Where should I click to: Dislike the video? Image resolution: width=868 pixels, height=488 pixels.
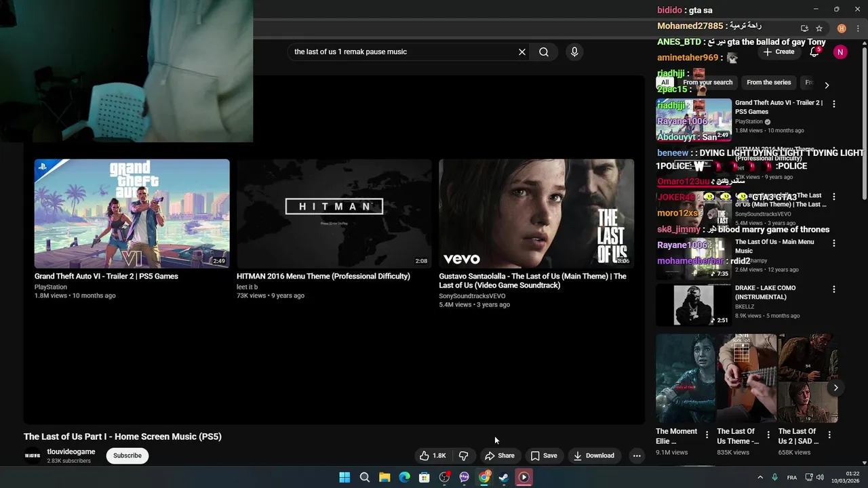click(464, 455)
